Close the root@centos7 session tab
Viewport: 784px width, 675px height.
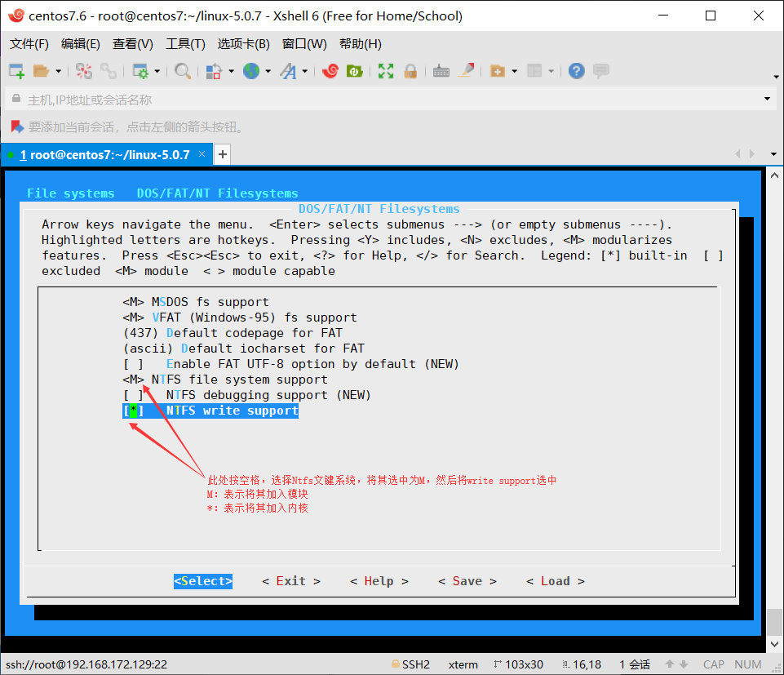pos(202,154)
